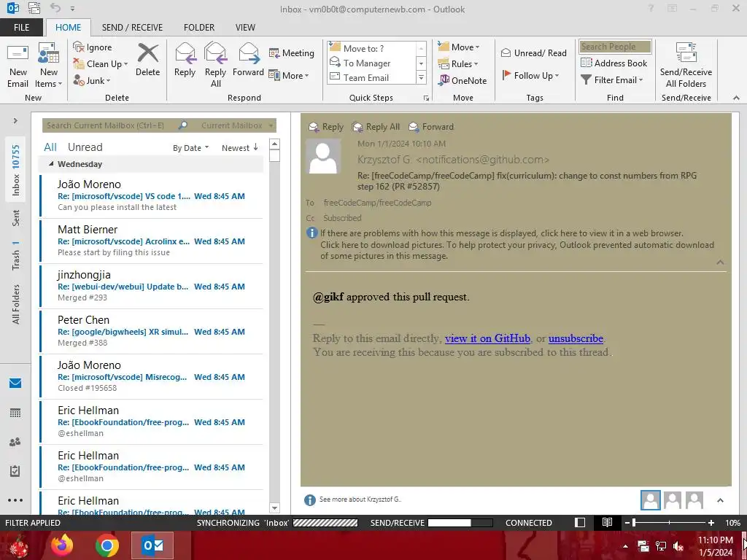Switch to the FOLDER tab

coord(199,27)
